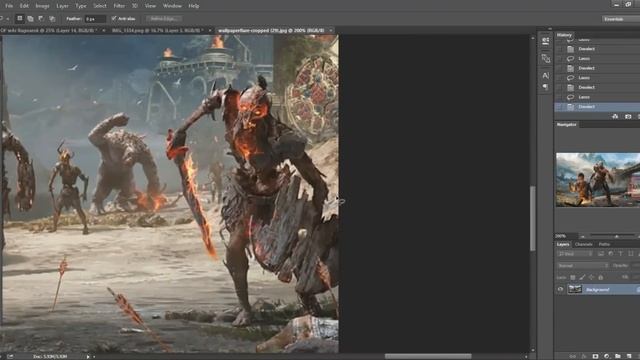Open the View menu
The width and height of the screenshot is (640, 360).
pyautogui.click(x=150, y=6)
